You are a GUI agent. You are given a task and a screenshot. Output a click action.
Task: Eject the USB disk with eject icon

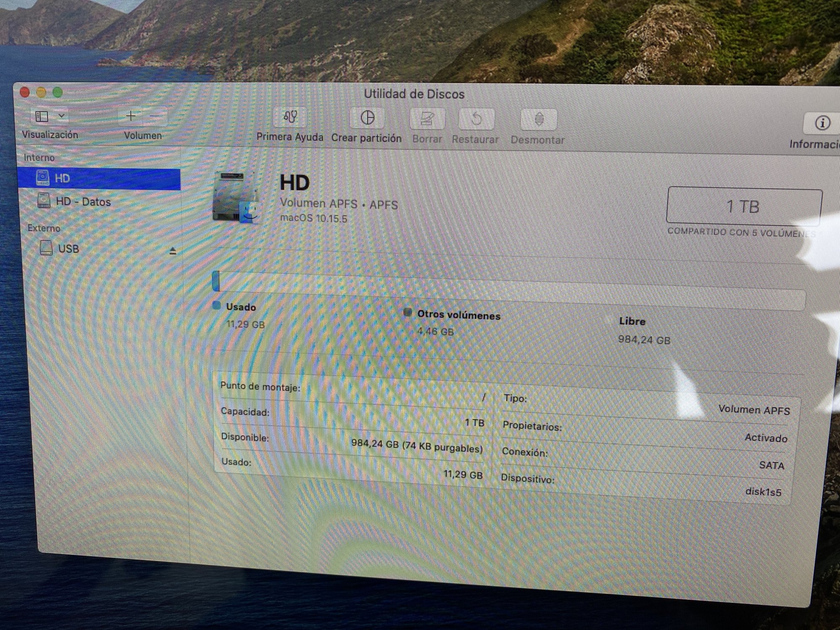[173, 251]
